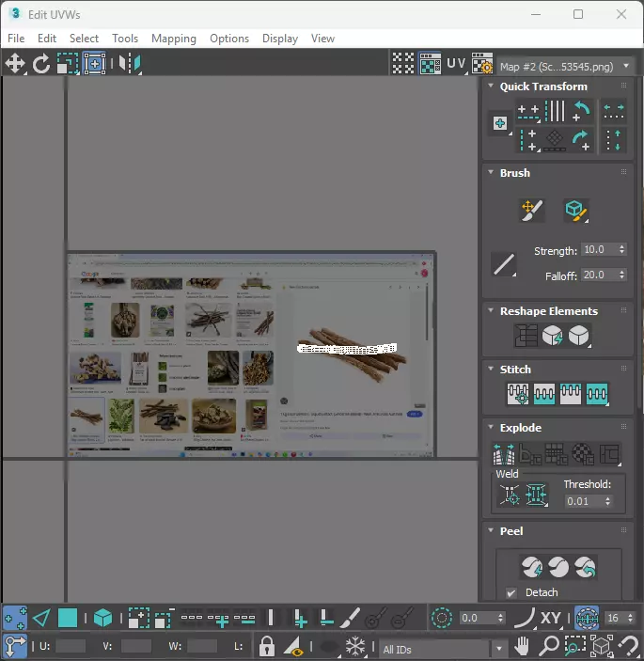Click the last teal Stitch custom icon
Screen dimensions: 644x661
[x=597, y=394]
